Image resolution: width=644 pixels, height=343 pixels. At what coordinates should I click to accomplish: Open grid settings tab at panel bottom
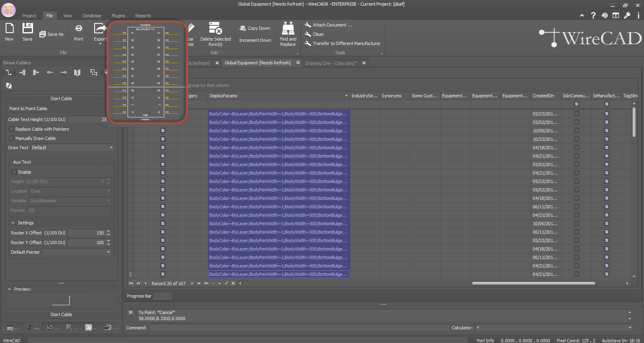pyautogui.click(x=10, y=328)
